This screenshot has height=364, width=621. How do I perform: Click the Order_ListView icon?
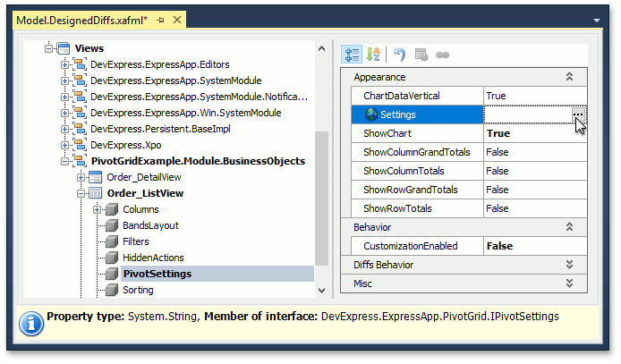click(96, 193)
